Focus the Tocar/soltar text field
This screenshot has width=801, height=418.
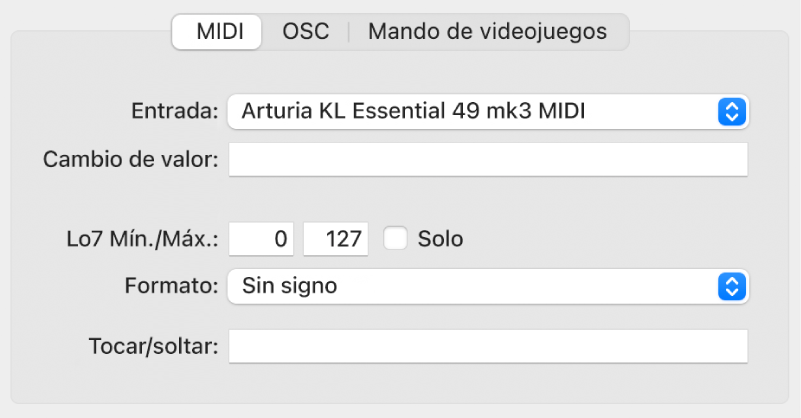coord(488,346)
